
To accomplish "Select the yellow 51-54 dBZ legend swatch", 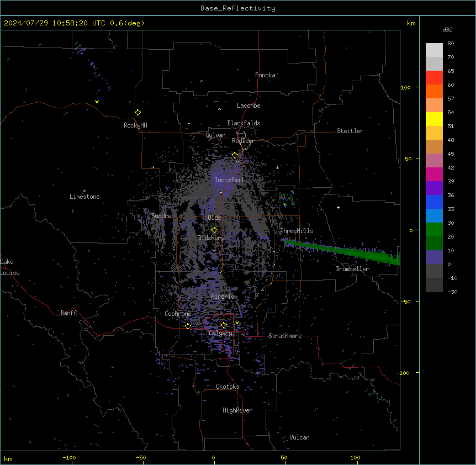I will click(x=434, y=119).
